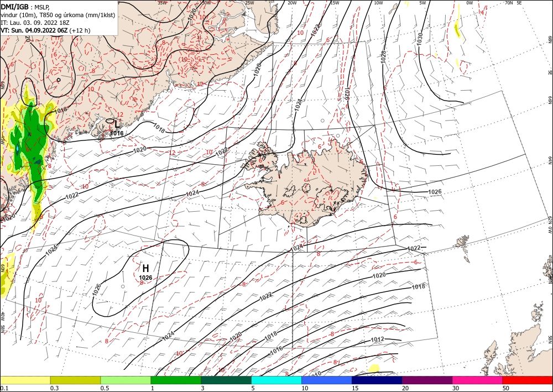Click the red 50 mm legend swatch
This screenshot has width=553, height=392.
[x=528, y=380]
